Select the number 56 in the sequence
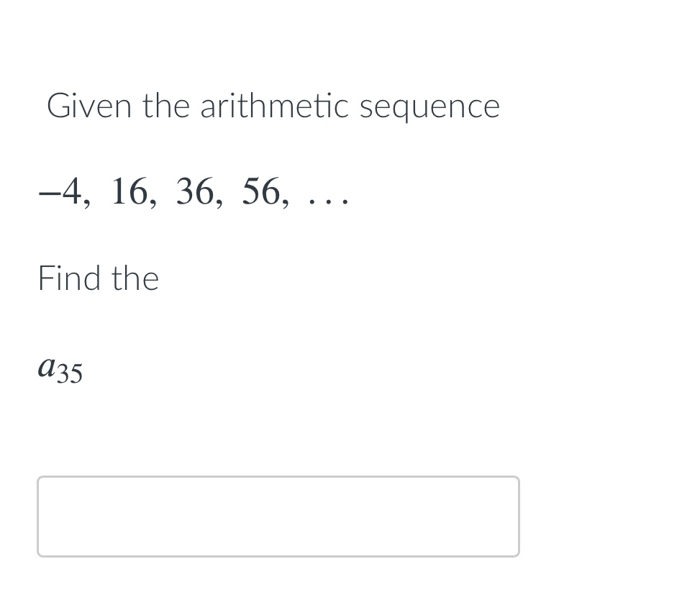Screen dimensions: 700x600 click(260, 192)
